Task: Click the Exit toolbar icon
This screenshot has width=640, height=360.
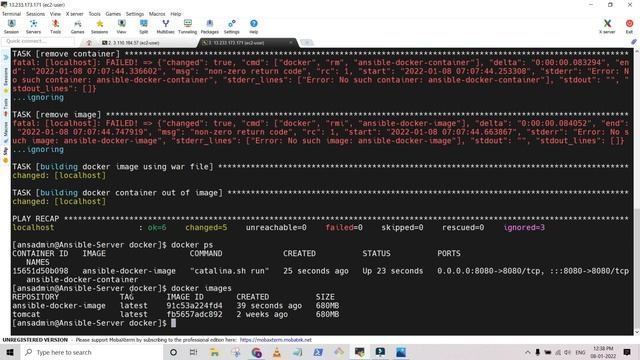Action: 629,27
